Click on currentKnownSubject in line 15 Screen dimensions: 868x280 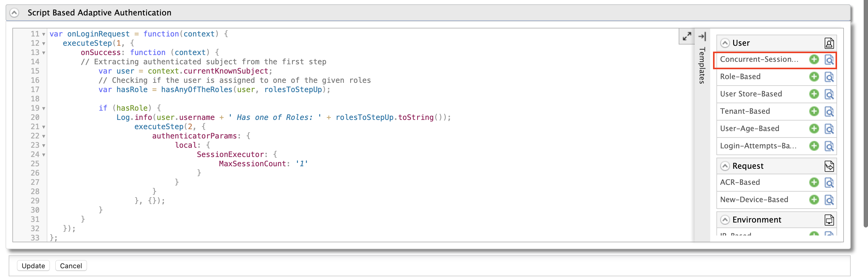click(226, 71)
